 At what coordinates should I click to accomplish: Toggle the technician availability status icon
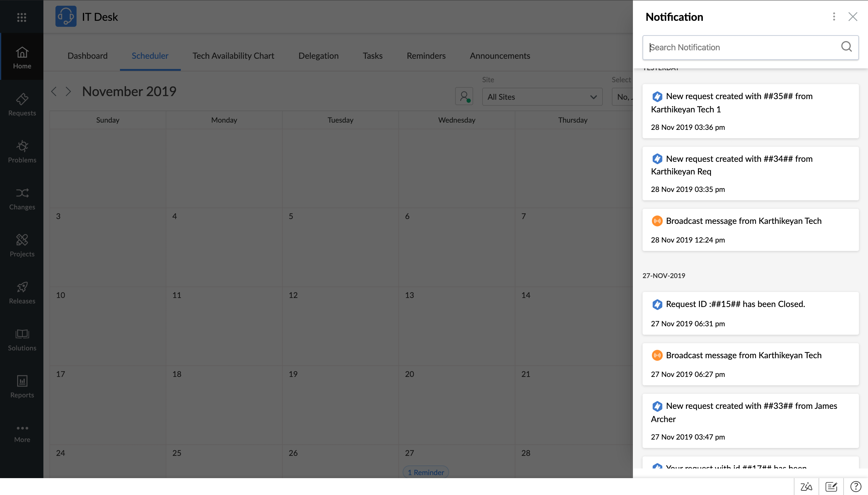[x=464, y=96]
